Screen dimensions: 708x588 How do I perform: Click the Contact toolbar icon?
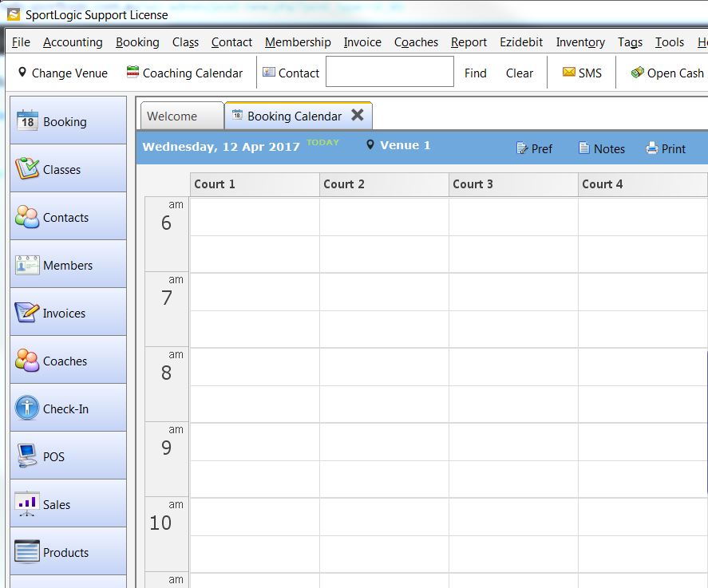click(269, 72)
